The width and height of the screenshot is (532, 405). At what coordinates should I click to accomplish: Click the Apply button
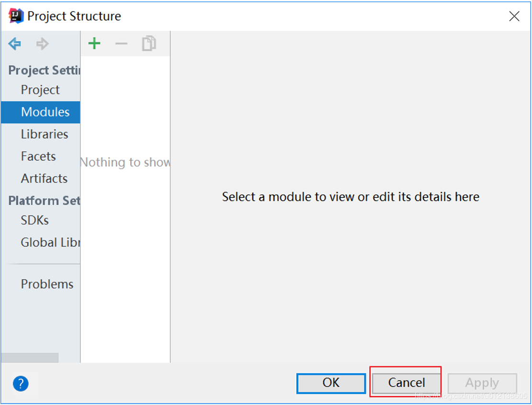pos(482,383)
